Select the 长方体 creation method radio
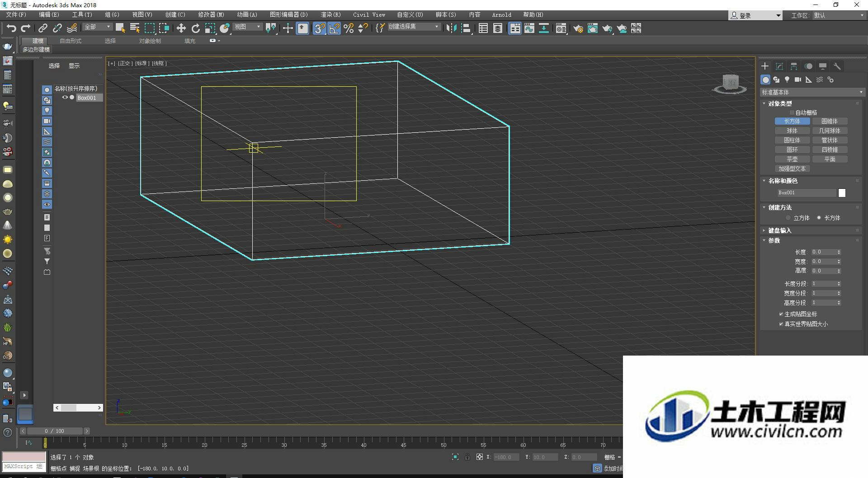The width and height of the screenshot is (868, 478). coord(819,218)
